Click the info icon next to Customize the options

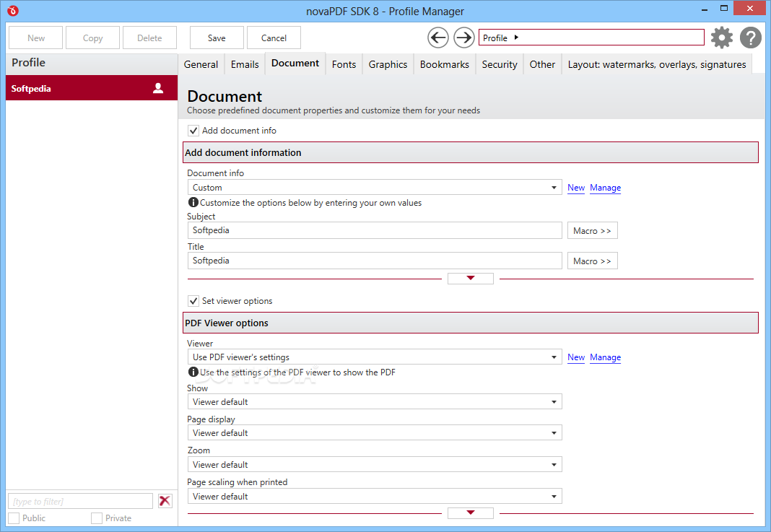point(193,203)
